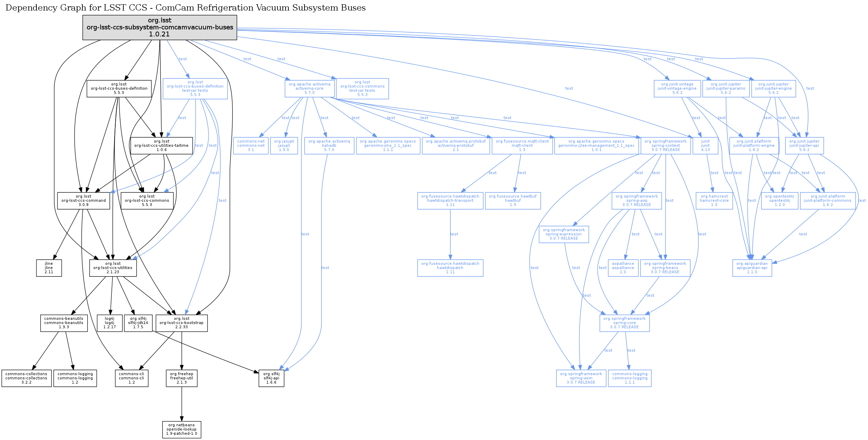Select the apiguardian-api 1.1.0 node
The image size is (868, 440).
coord(752,268)
